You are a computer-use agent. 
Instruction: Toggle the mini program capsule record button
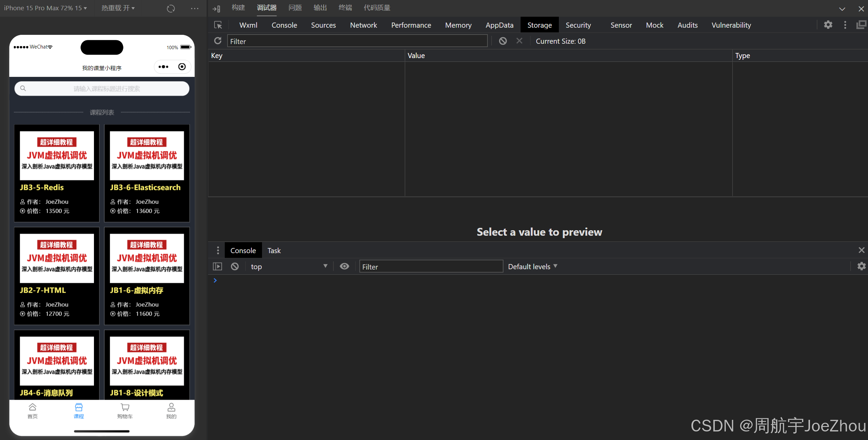coord(182,67)
